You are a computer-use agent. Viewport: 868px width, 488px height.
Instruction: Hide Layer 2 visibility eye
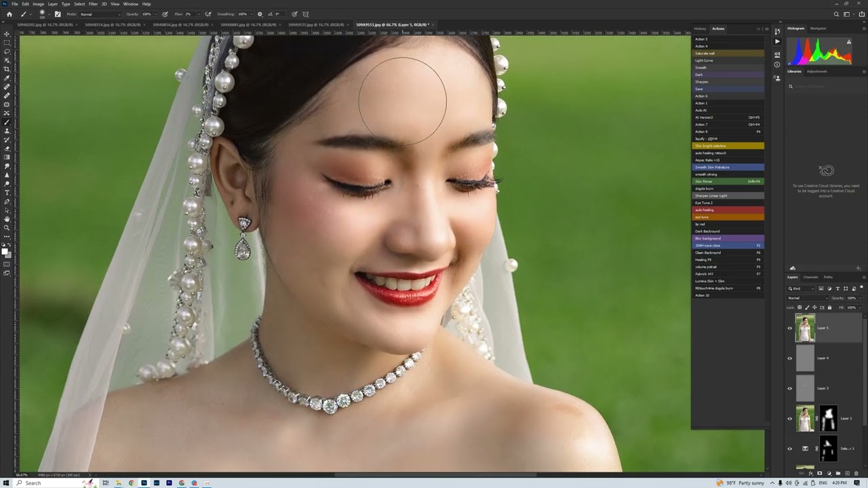point(789,418)
